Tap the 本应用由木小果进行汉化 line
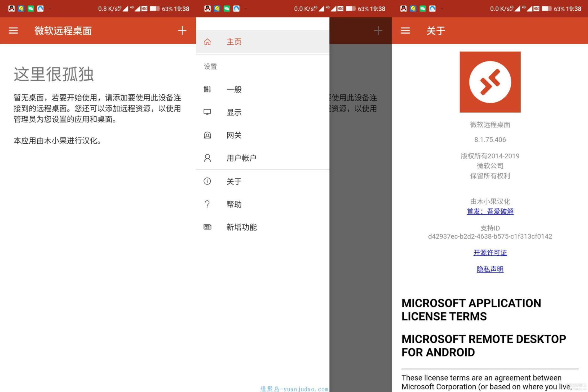This screenshot has width=588, height=392. [58, 141]
